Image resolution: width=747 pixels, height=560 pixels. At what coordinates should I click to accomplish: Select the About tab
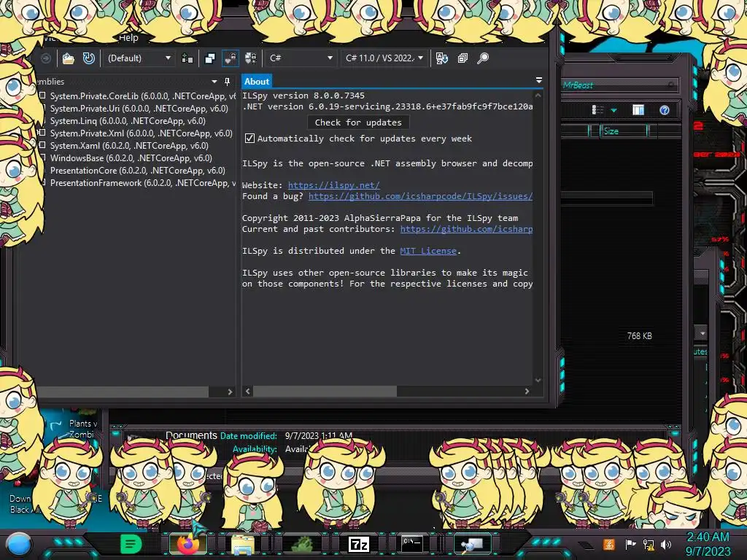point(257,82)
